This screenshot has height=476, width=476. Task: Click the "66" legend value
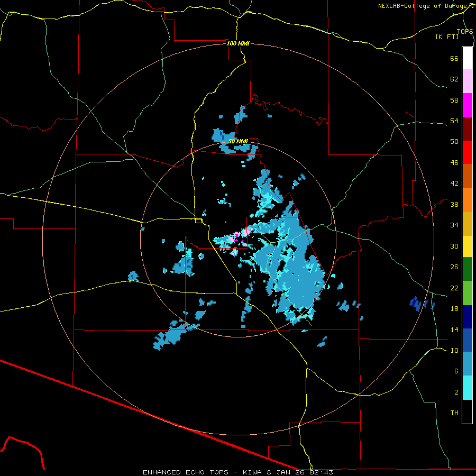point(454,58)
